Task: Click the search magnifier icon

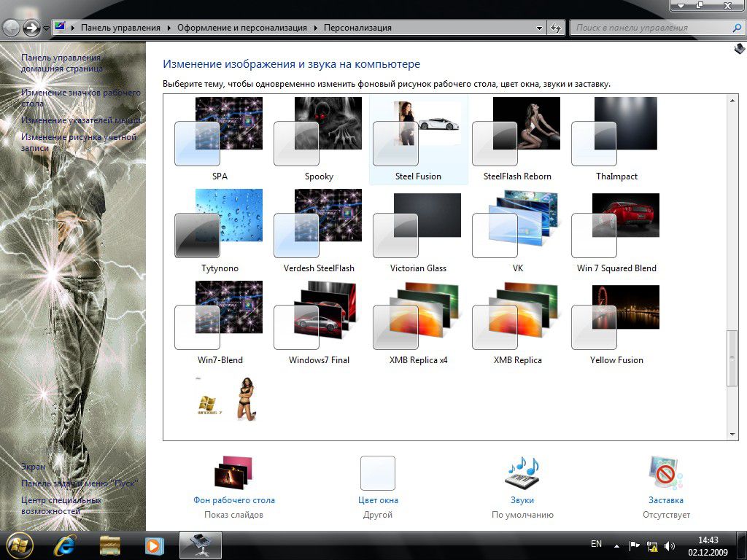Action: point(737,28)
